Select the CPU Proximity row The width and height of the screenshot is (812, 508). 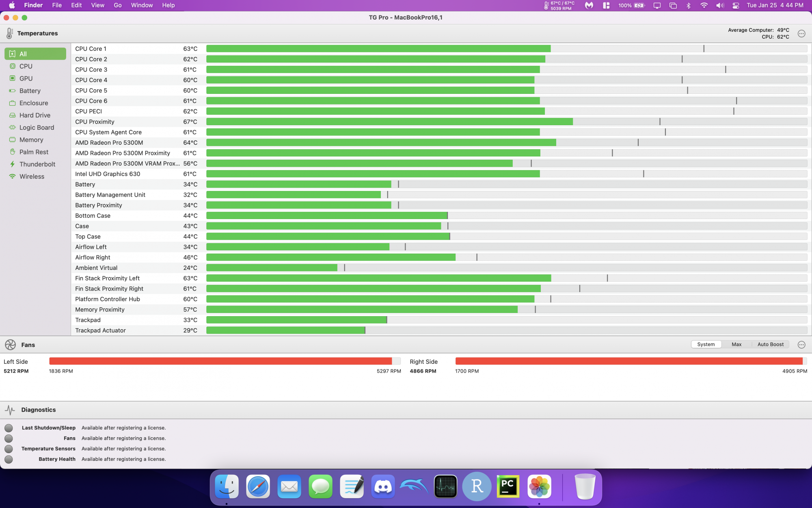(441, 122)
